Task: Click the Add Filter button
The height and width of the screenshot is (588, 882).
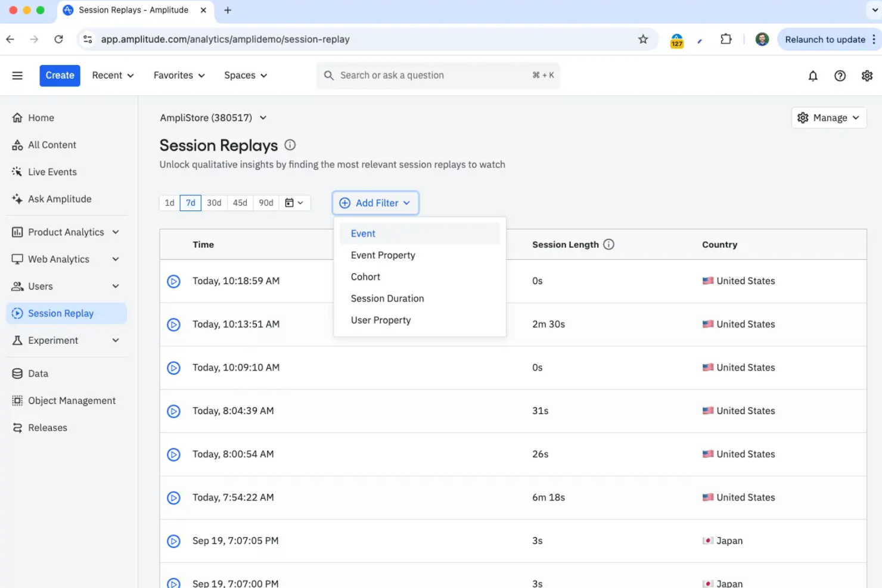Action: click(375, 203)
